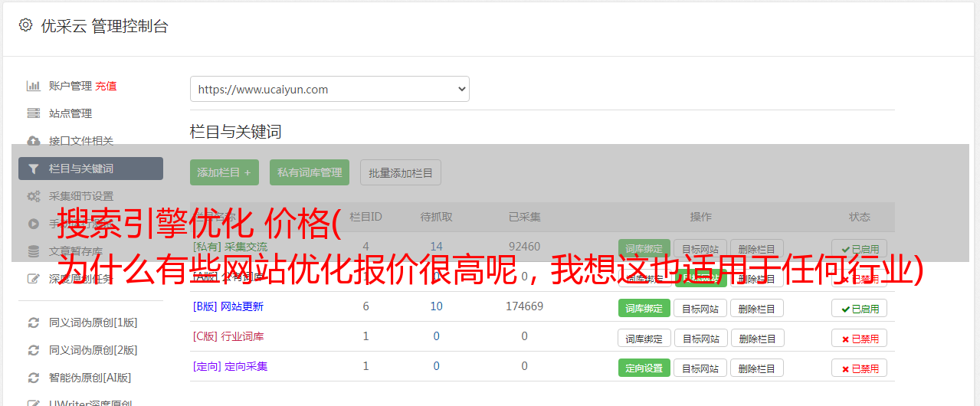Click the pending count 14
The image size is (980, 406).
click(437, 247)
